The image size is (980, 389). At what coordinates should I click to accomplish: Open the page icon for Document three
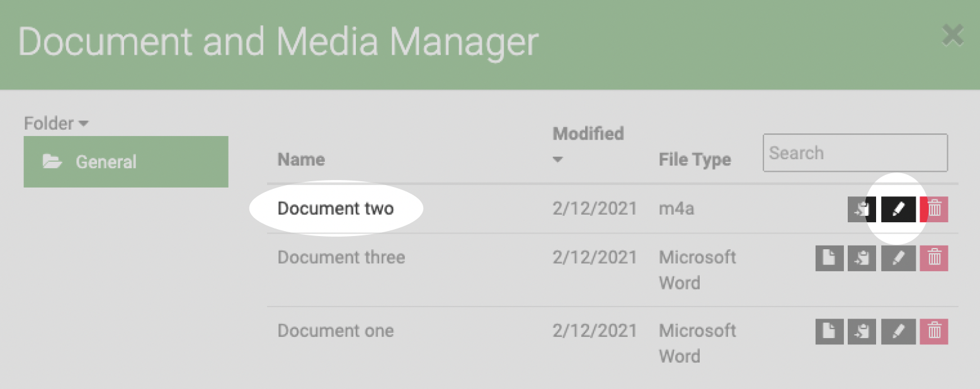(x=829, y=258)
